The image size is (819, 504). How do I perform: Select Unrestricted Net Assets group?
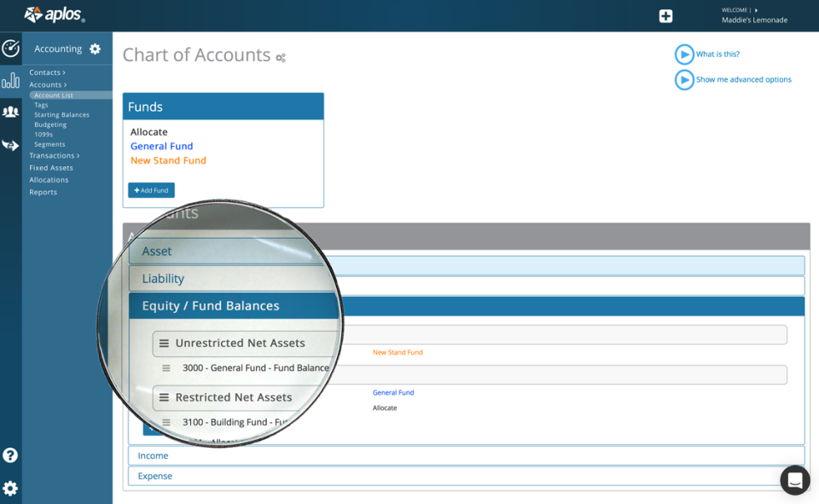241,343
